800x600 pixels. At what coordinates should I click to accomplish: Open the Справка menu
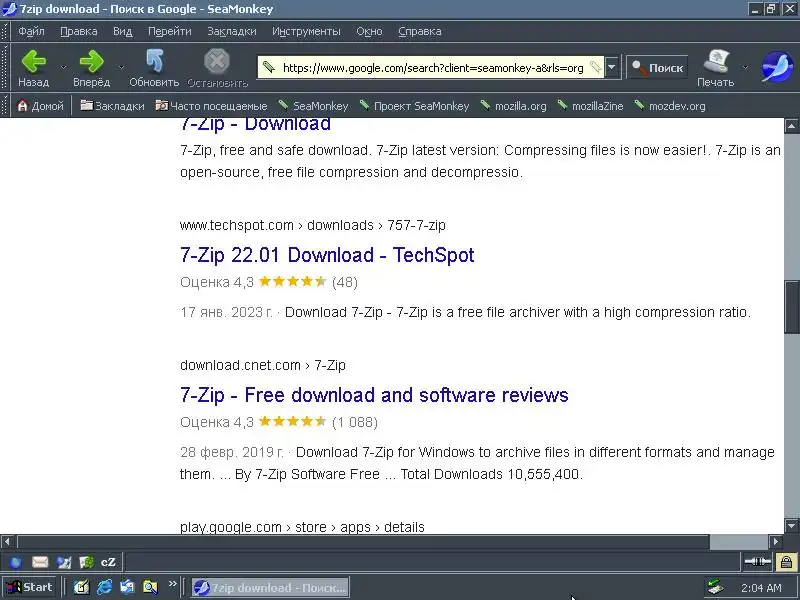[x=419, y=31]
